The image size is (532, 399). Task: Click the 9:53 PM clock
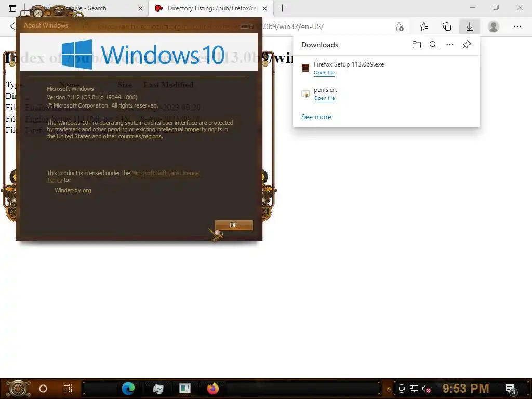pos(465,389)
